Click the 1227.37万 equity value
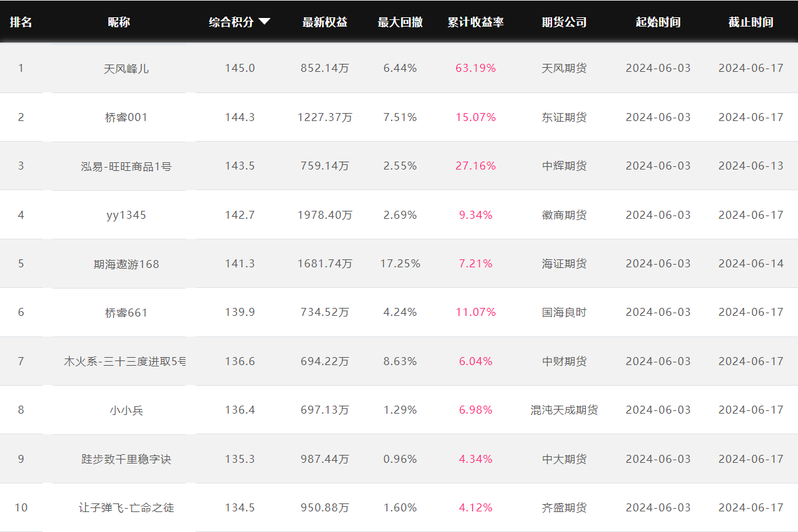This screenshot has width=798, height=532. [x=325, y=117]
